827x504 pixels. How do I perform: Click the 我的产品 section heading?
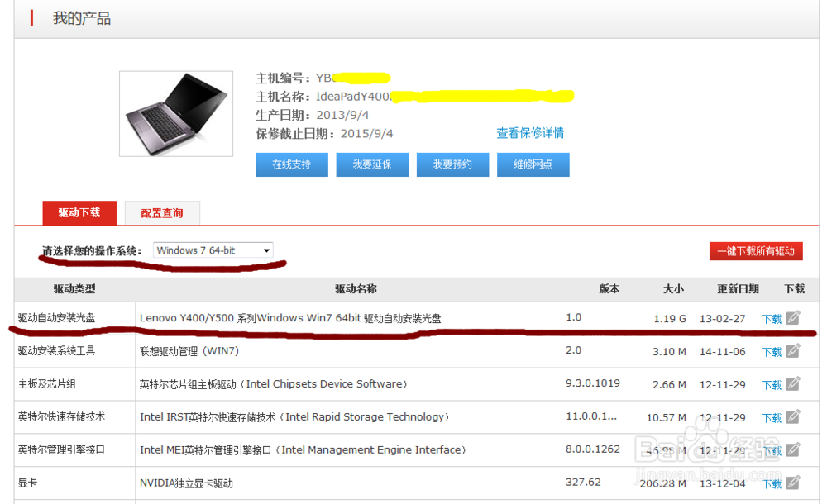tap(82, 18)
